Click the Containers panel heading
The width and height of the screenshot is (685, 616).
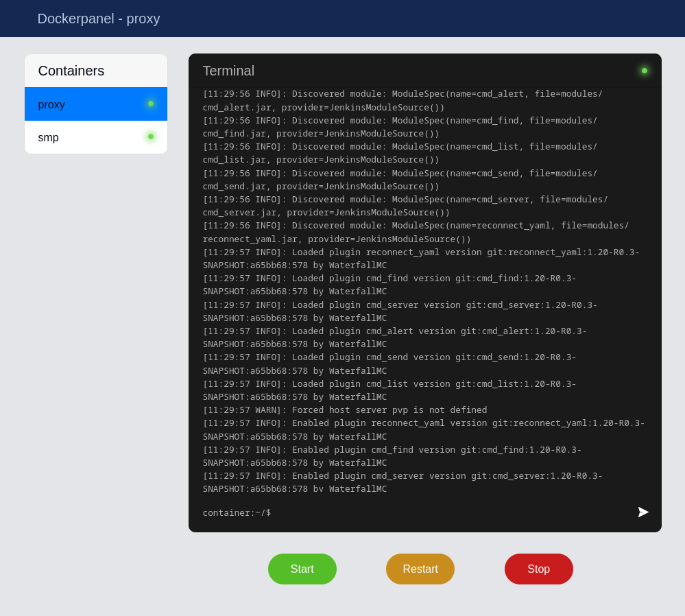tap(71, 71)
